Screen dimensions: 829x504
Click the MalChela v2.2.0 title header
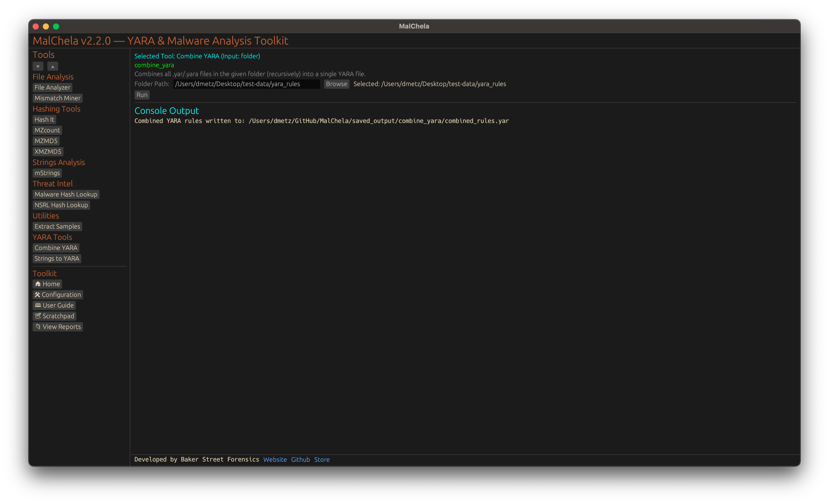point(161,41)
